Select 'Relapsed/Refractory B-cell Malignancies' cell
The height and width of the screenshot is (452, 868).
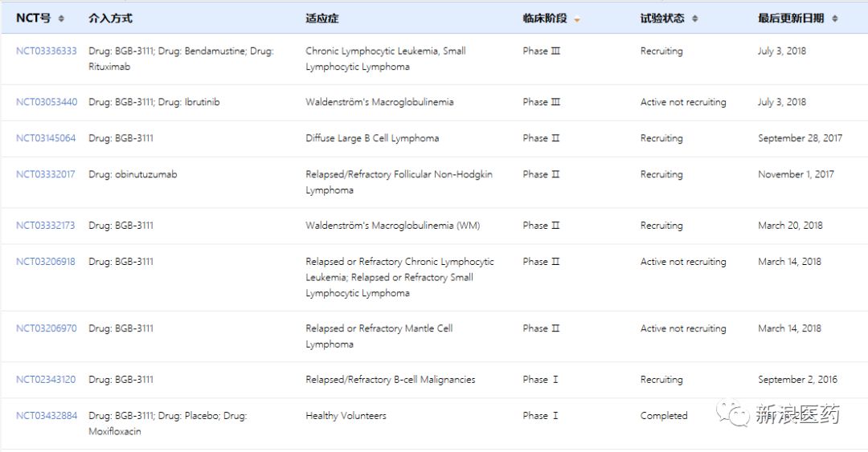tap(391, 380)
